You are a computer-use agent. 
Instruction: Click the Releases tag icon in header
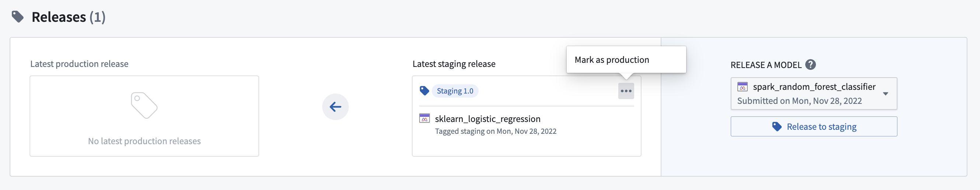17,17
